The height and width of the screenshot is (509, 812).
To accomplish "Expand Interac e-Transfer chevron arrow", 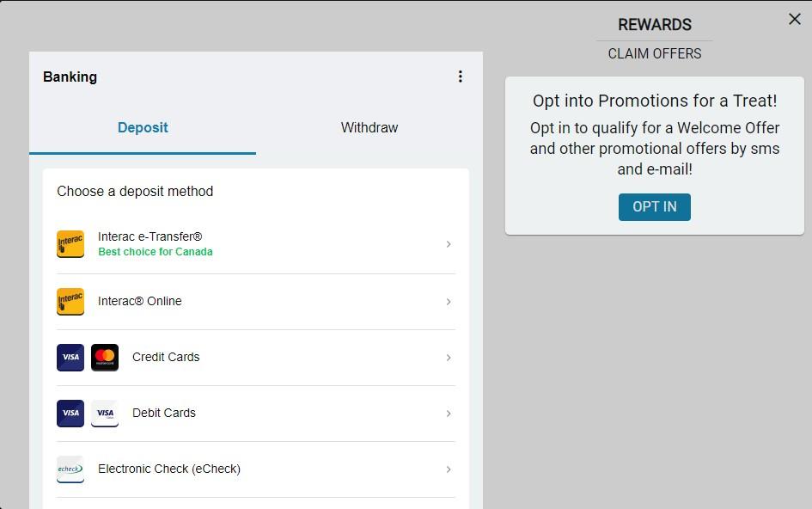I will [x=449, y=244].
